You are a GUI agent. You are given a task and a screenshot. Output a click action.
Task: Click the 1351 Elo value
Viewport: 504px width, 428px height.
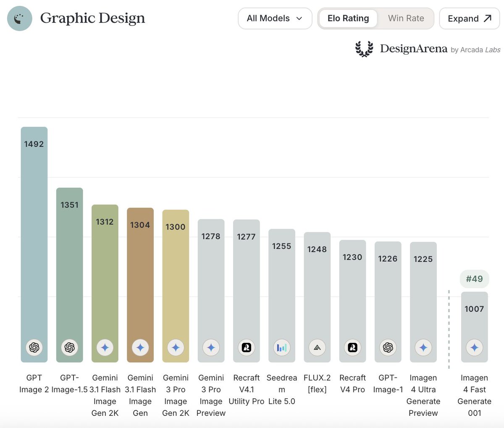pyautogui.click(x=70, y=205)
